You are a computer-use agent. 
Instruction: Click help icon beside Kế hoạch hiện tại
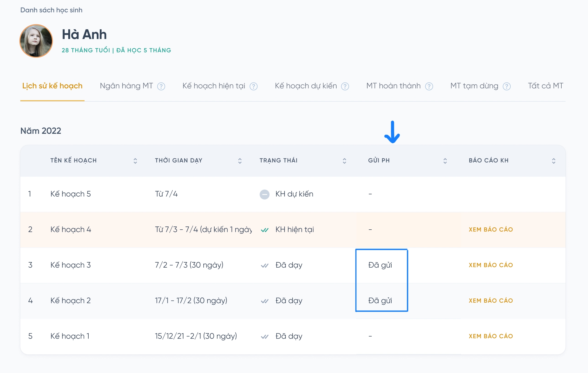tap(253, 86)
